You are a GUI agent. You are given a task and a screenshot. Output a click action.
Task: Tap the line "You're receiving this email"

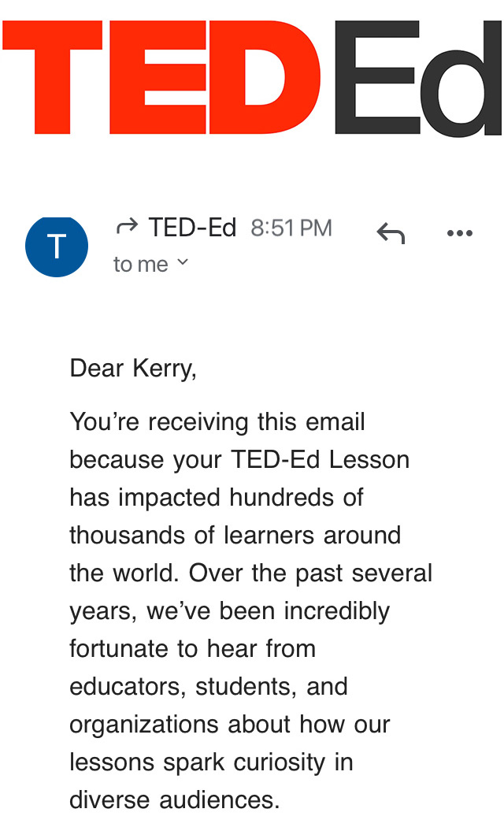click(217, 422)
